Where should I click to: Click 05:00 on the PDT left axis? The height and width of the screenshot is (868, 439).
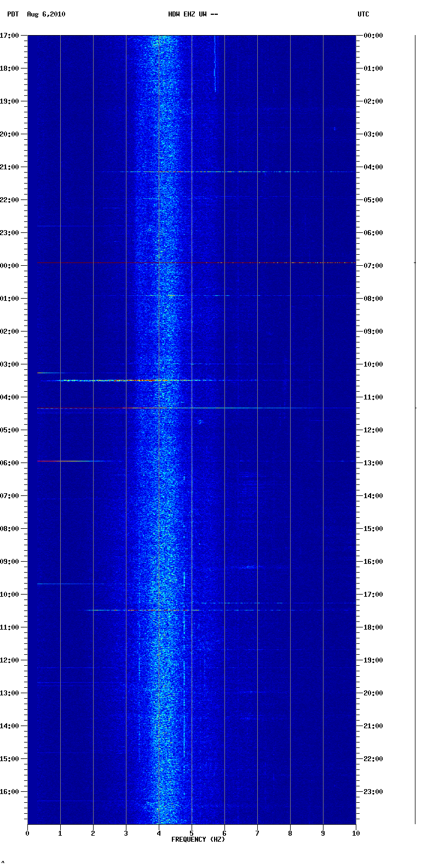10,430
